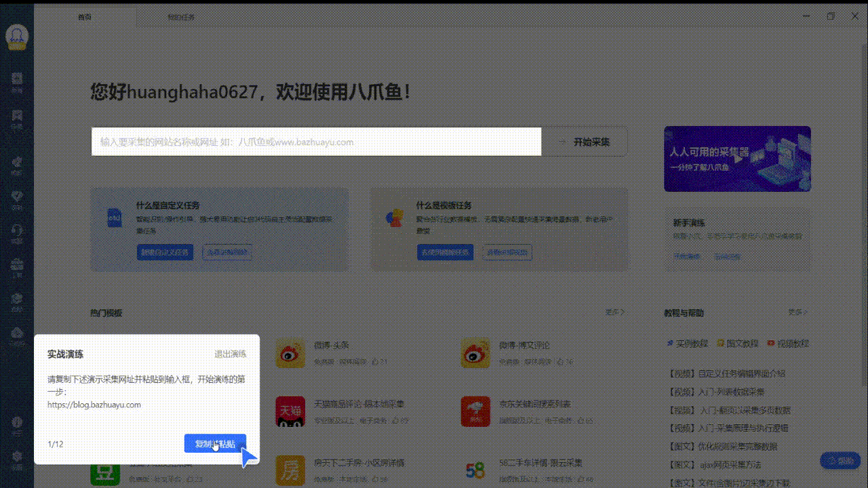Image resolution: width=868 pixels, height=488 pixels.
Task: Open 【图文】优化规则采集完整数据 tutorial
Action: (723, 447)
